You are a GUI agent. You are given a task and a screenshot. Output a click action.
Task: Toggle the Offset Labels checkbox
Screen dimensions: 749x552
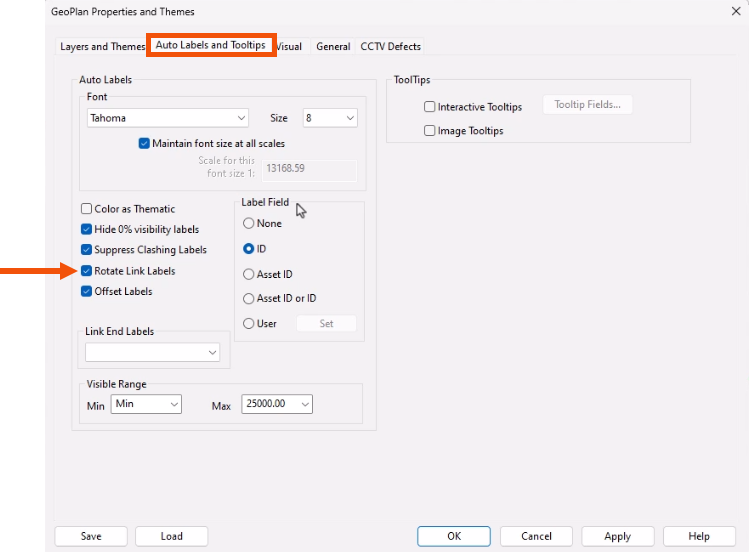pyautogui.click(x=86, y=291)
